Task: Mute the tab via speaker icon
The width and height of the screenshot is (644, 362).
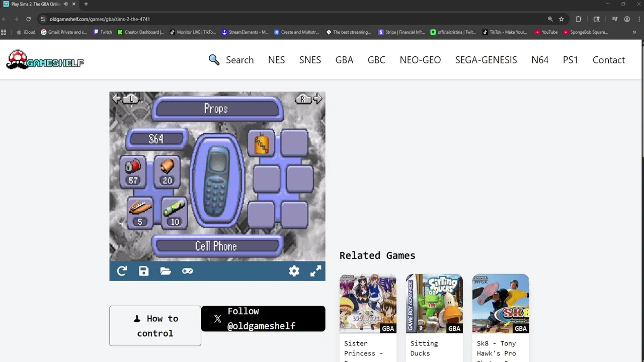Action: click(x=66, y=4)
